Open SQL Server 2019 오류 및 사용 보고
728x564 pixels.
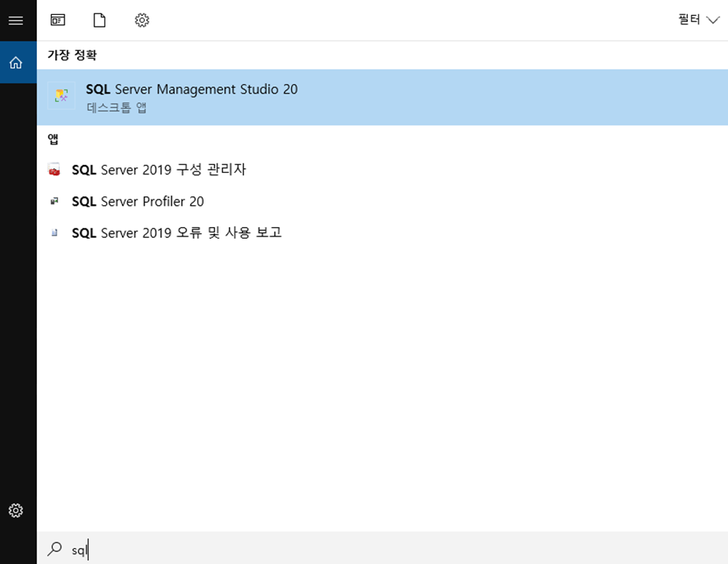coord(382,233)
